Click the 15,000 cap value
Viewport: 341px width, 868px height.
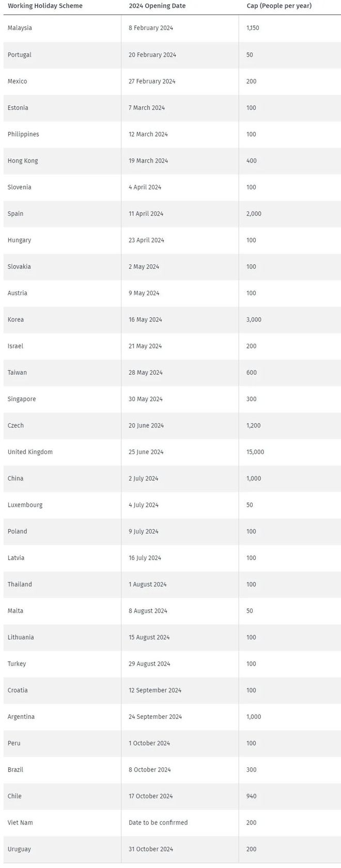click(x=255, y=452)
